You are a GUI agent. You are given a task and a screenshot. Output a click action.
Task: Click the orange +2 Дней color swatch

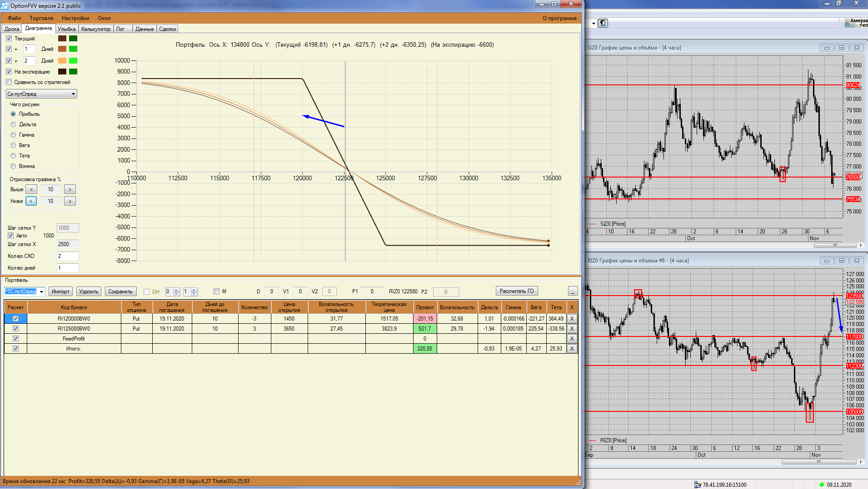(x=62, y=61)
